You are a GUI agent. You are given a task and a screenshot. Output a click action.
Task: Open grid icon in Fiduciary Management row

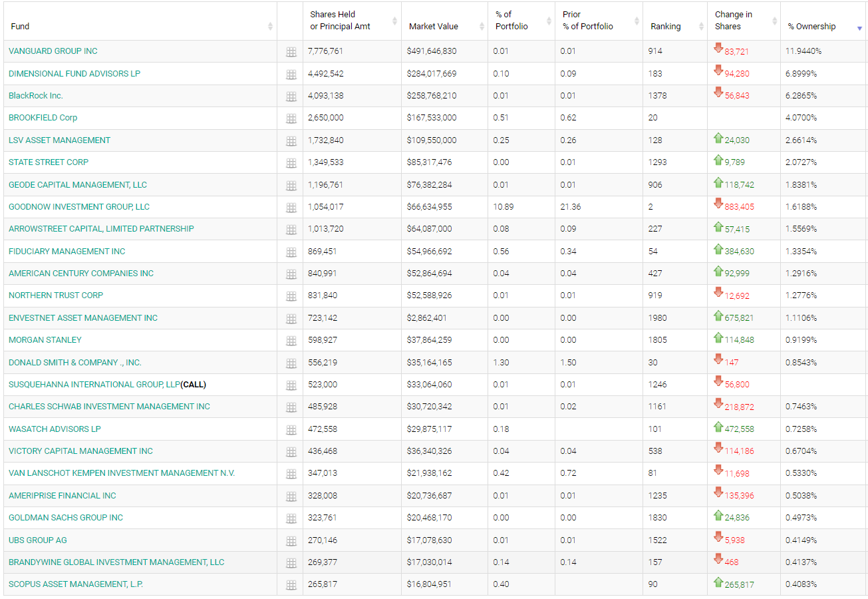coord(291,252)
